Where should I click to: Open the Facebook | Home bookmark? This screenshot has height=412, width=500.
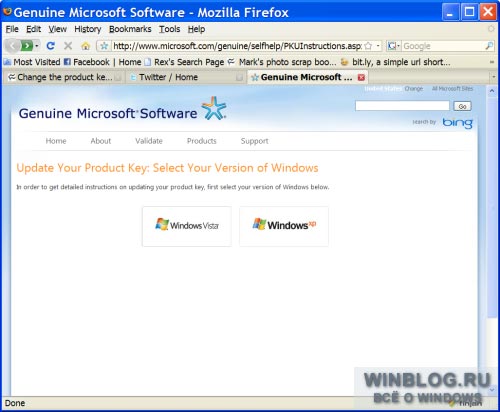coord(102,62)
